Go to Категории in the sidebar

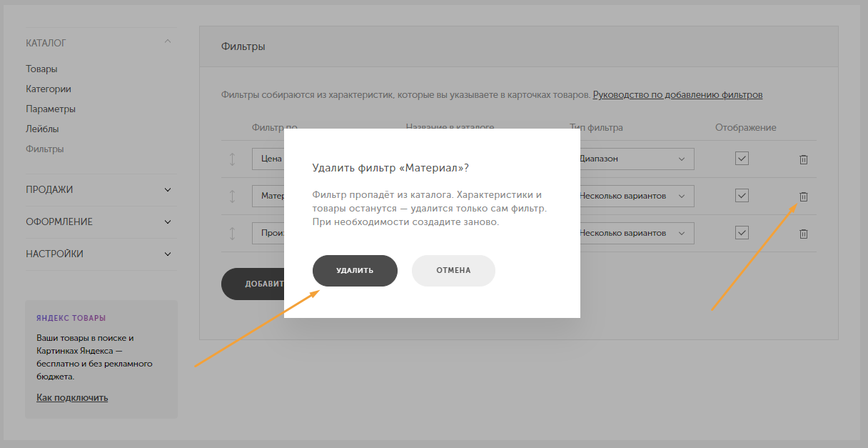pos(49,89)
